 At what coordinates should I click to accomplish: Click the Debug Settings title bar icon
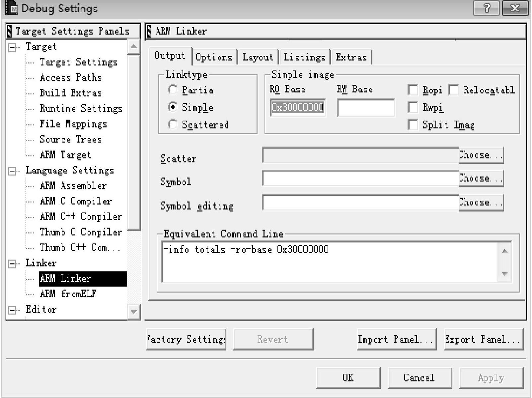(11, 8)
